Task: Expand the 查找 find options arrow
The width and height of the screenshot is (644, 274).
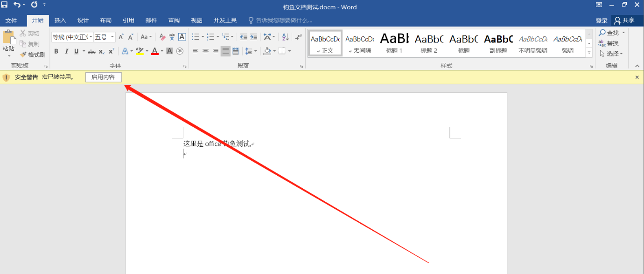Action: [623, 33]
